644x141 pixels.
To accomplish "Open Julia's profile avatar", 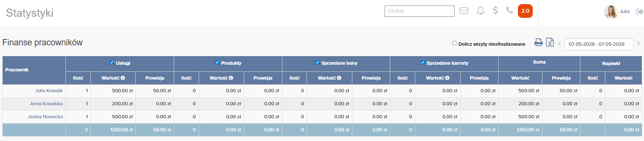I will [x=611, y=12].
